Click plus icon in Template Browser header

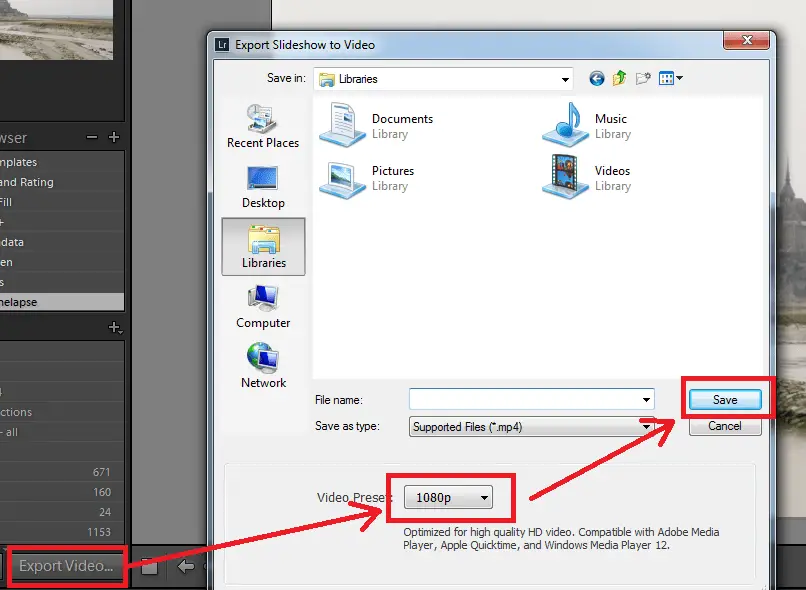click(114, 137)
